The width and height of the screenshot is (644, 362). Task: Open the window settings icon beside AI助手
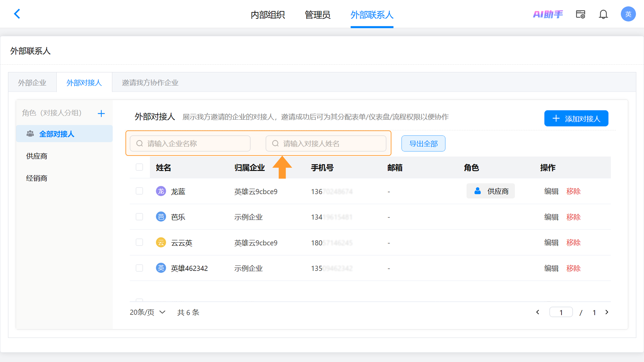click(580, 14)
